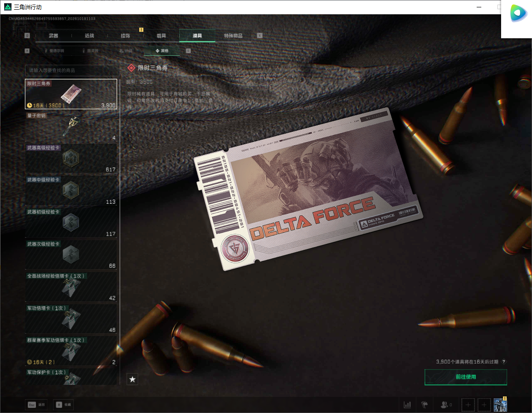Open the expiry help question-mark icon
The height and width of the screenshot is (413, 532).
pyautogui.click(x=504, y=362)
